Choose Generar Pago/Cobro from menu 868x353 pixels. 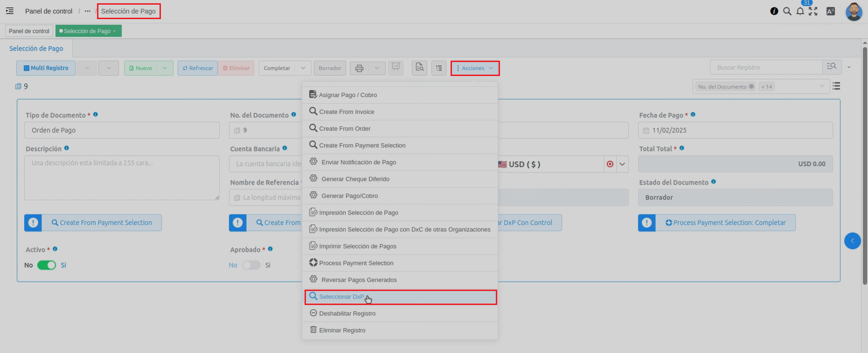click(349, 196)
